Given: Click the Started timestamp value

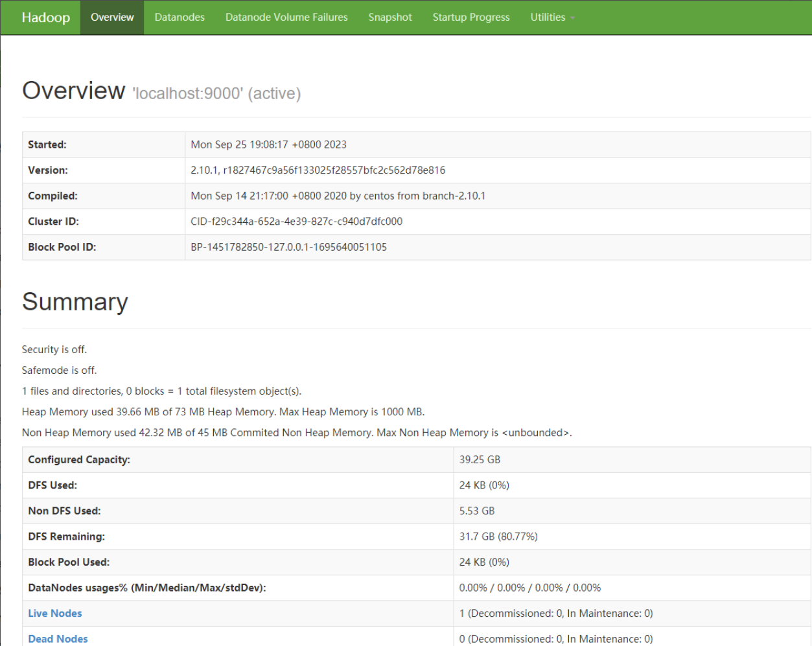Looking at the screenshot, I should [268, 144].
